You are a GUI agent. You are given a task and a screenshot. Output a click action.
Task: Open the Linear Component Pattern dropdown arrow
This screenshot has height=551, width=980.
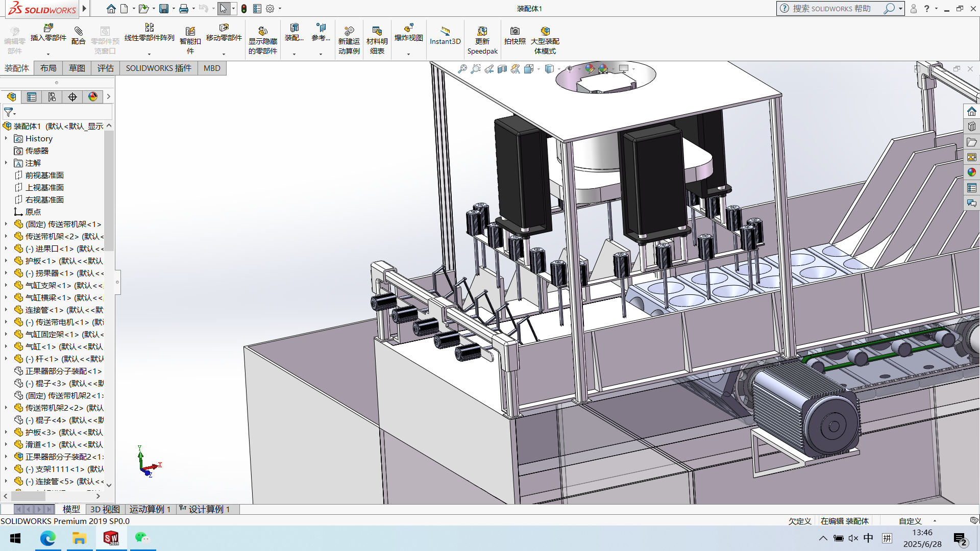tap(149, 54)
